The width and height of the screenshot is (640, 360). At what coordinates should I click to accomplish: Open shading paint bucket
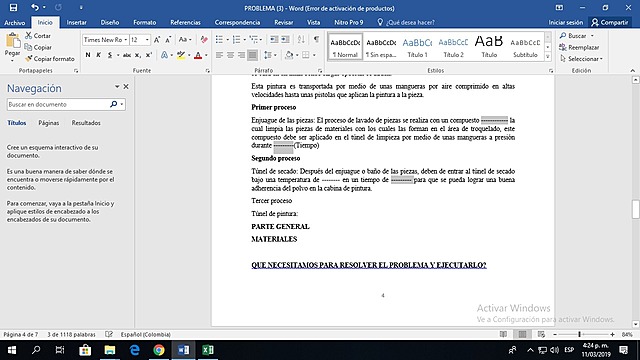pos(289,55)
